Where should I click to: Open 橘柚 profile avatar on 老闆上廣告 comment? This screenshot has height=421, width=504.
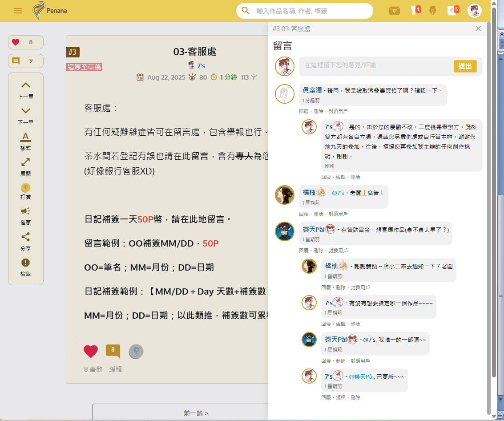point(284,195)
